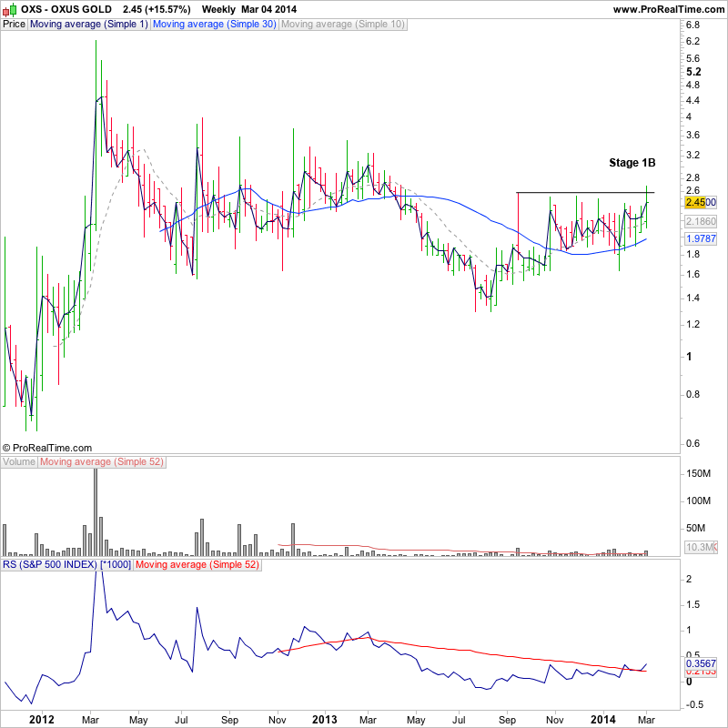Click the 0.3567 RS value tag

[701, 663]
